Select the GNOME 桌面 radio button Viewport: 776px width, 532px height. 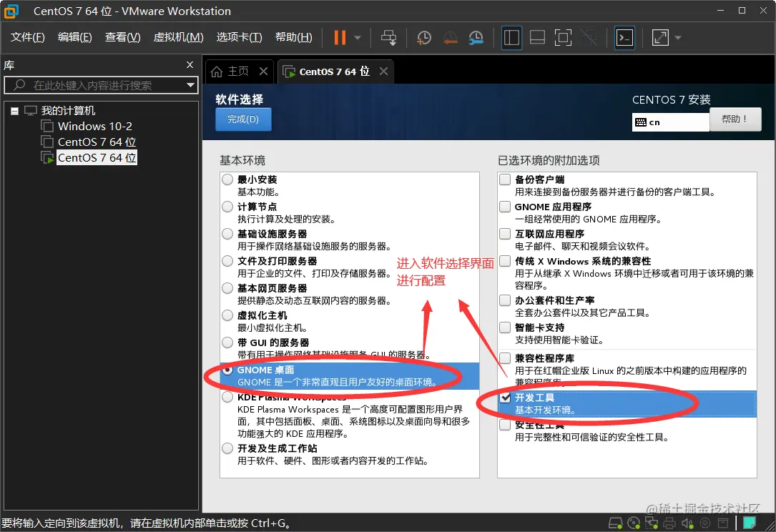pyautogui.click(x=227, y=370)
